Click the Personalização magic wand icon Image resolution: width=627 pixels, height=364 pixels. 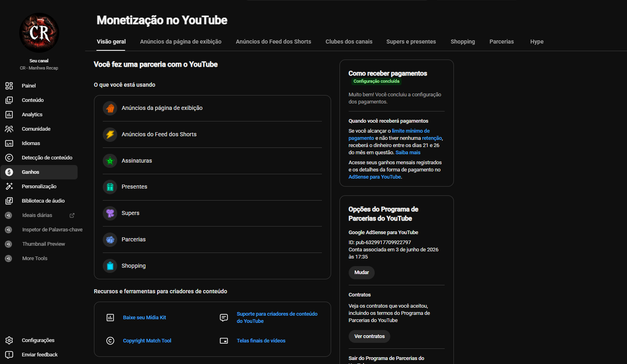point(9,187)
